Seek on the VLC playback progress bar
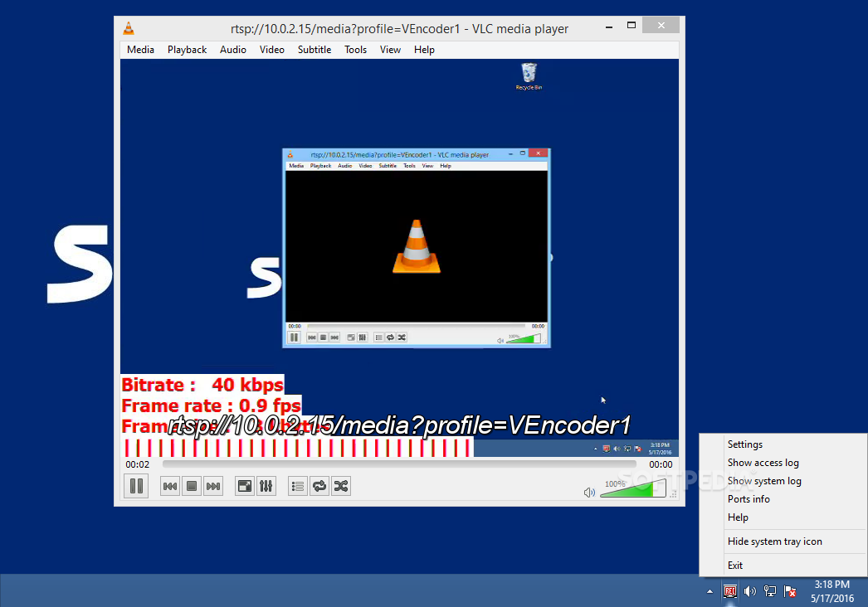Screen dimensions: 868x607 [x=399, y=464]
